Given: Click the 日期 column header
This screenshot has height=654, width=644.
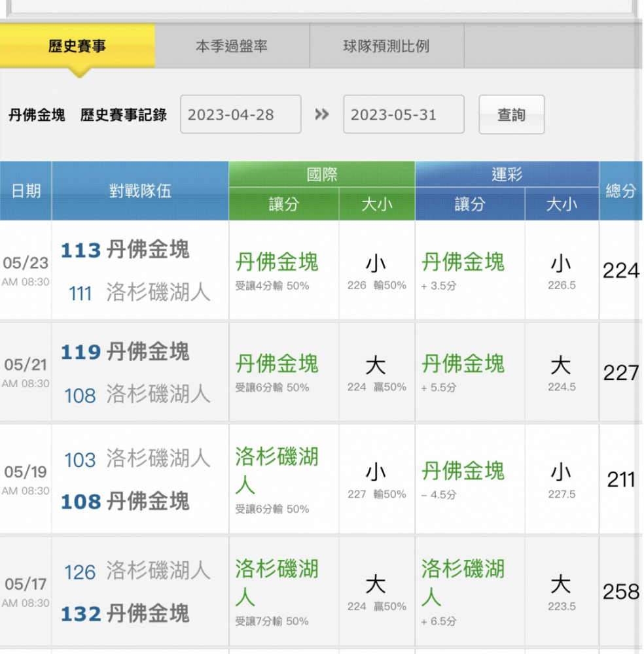Looking at the screenshot, I should coord(26,190).
